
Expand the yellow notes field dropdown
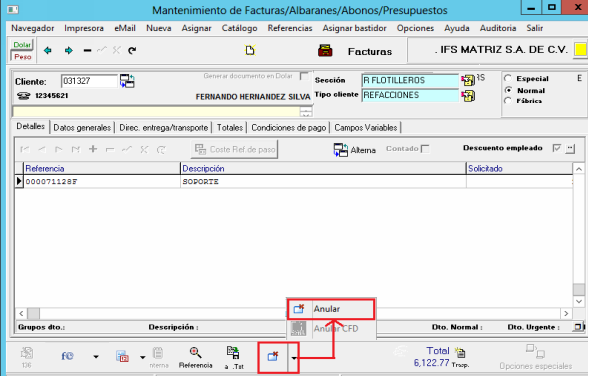(306, 112)
